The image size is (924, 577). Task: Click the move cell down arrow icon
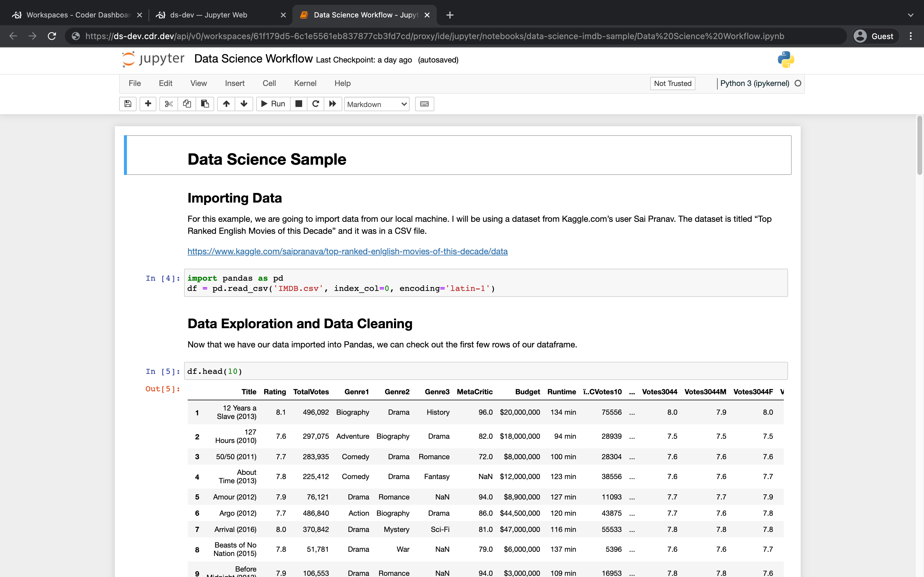tap(243, 104)
